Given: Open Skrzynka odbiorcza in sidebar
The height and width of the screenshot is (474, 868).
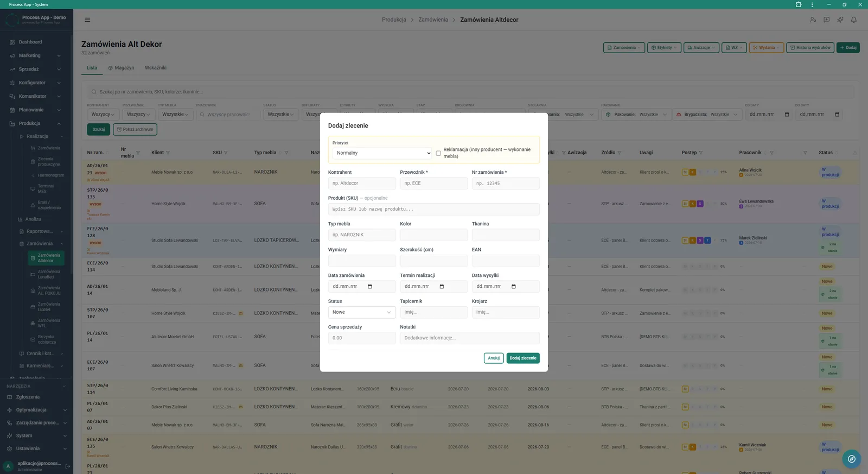Looking at the screenshot, I should [x=46, y=339].
